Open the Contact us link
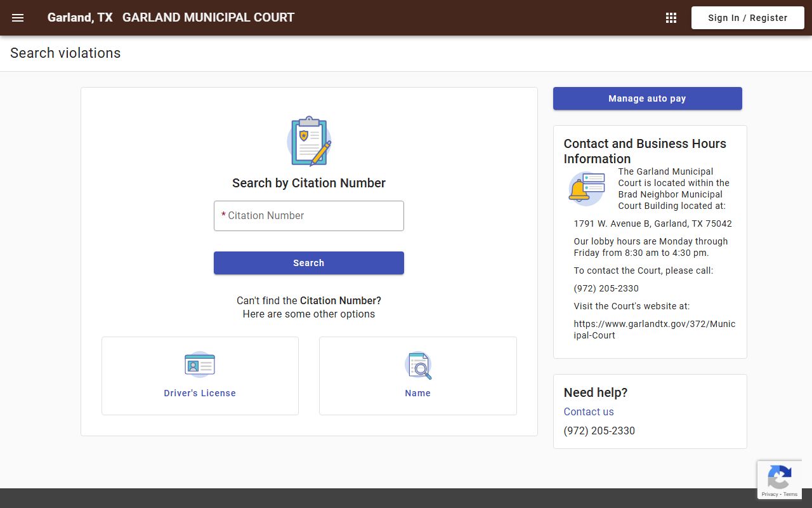 589,411
